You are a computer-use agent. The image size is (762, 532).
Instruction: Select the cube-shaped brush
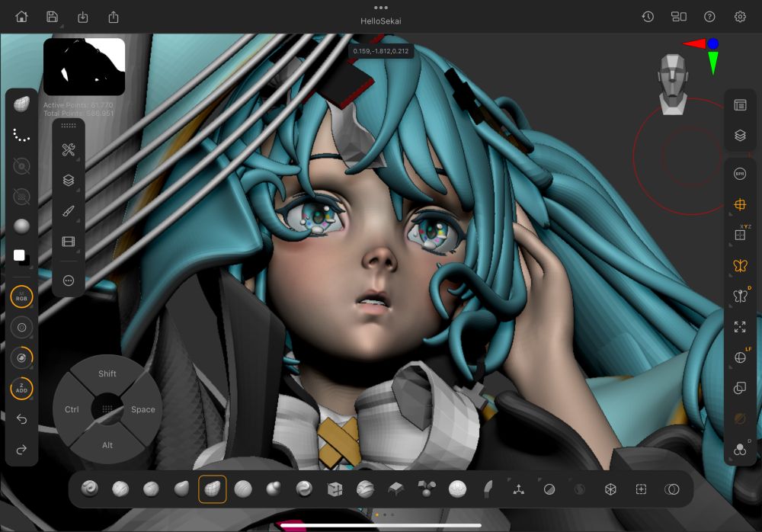[x=335, y=489]
